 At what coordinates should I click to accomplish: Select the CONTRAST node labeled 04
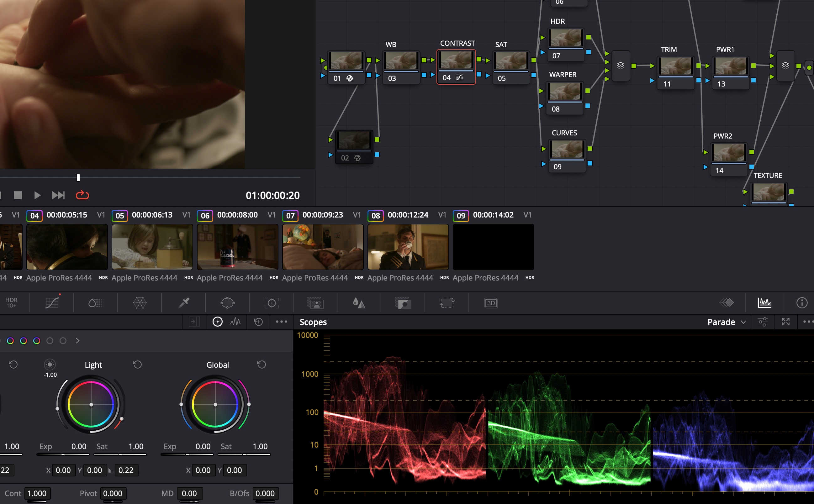(456, 65)
